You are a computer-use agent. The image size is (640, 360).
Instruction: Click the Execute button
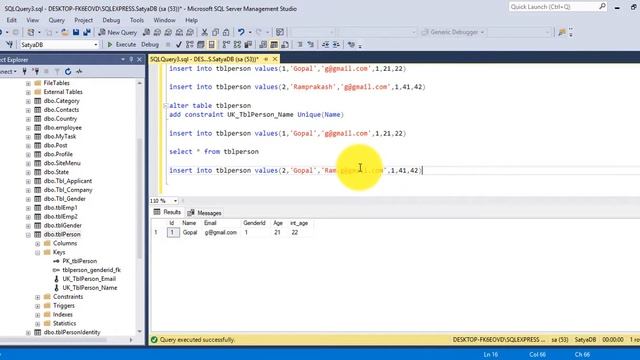(121, 44)
